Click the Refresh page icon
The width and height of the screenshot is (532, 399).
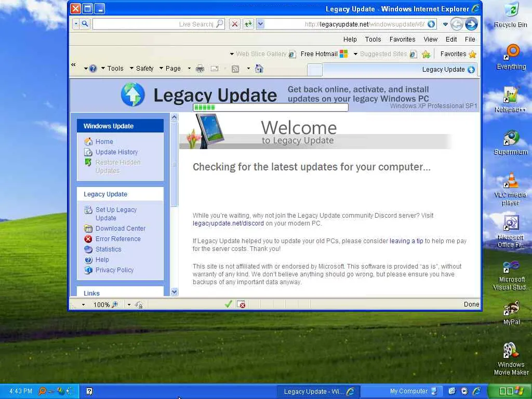(248, 24)
